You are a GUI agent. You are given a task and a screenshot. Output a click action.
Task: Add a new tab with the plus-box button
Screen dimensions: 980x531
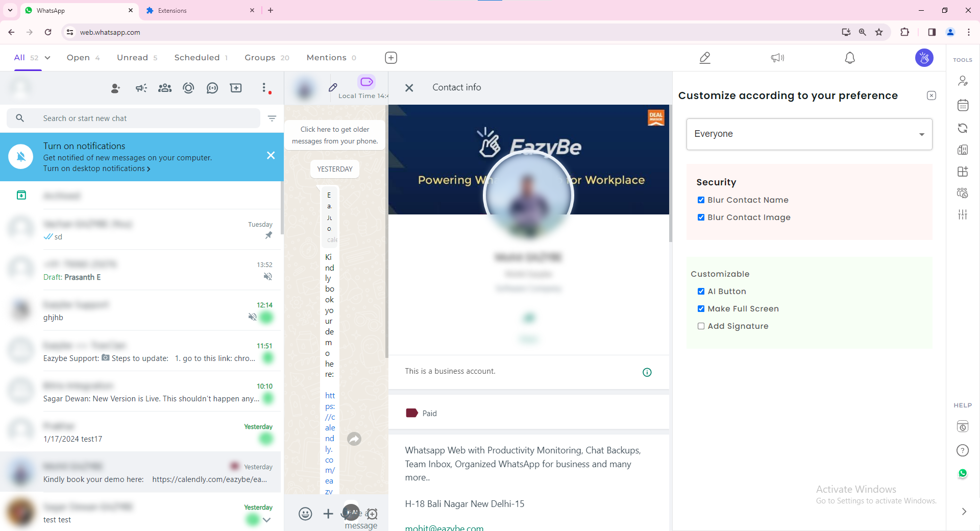coord(391,58)
